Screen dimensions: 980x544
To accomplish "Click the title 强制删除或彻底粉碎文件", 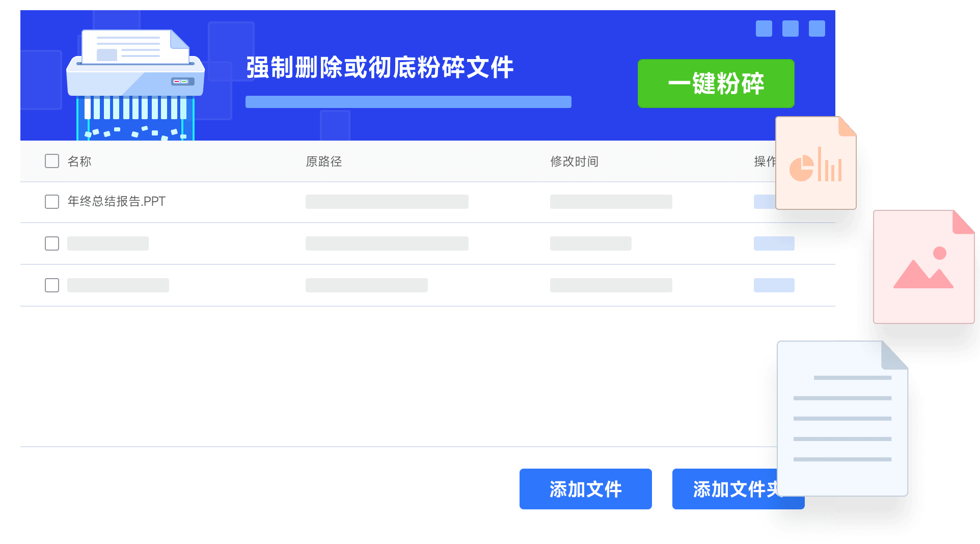I will (x=380, y=68).
